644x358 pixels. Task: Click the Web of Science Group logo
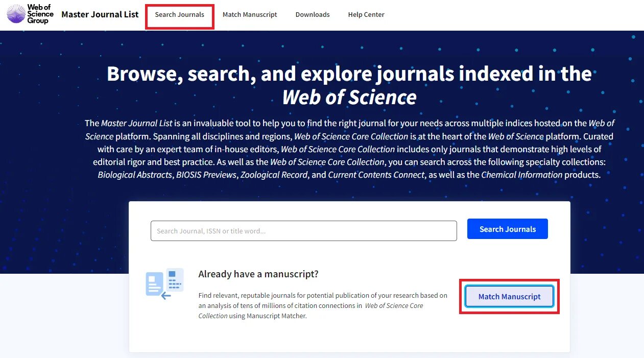click(30, 14)
